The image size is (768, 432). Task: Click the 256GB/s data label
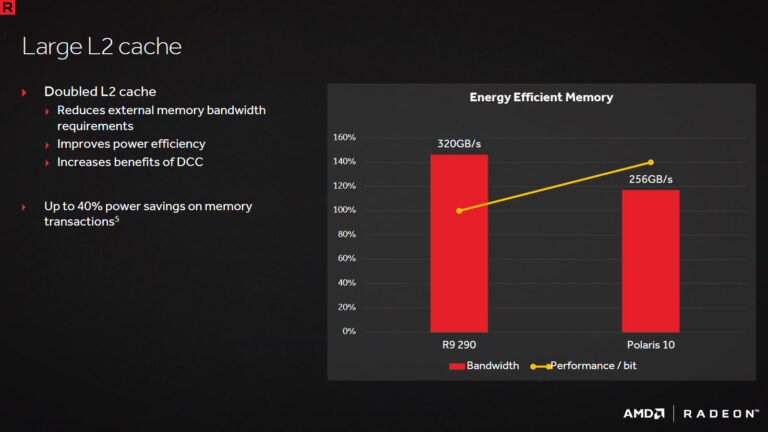click(650, 179)
